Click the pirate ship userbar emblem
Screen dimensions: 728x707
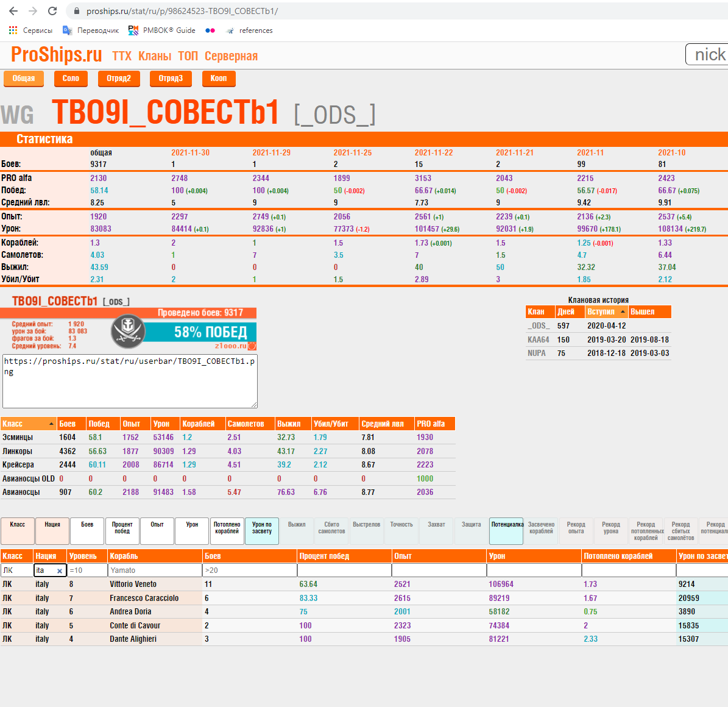point(128,332)
